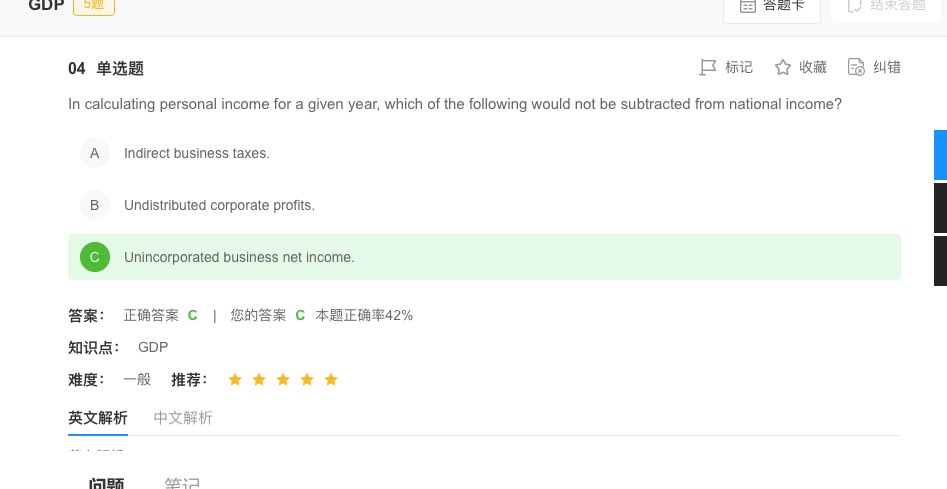Image resolution: width=947 pixels, height=489 pixels.
Task: Click the 'Indirect business taxes' answer text
Action: (197, 153)
